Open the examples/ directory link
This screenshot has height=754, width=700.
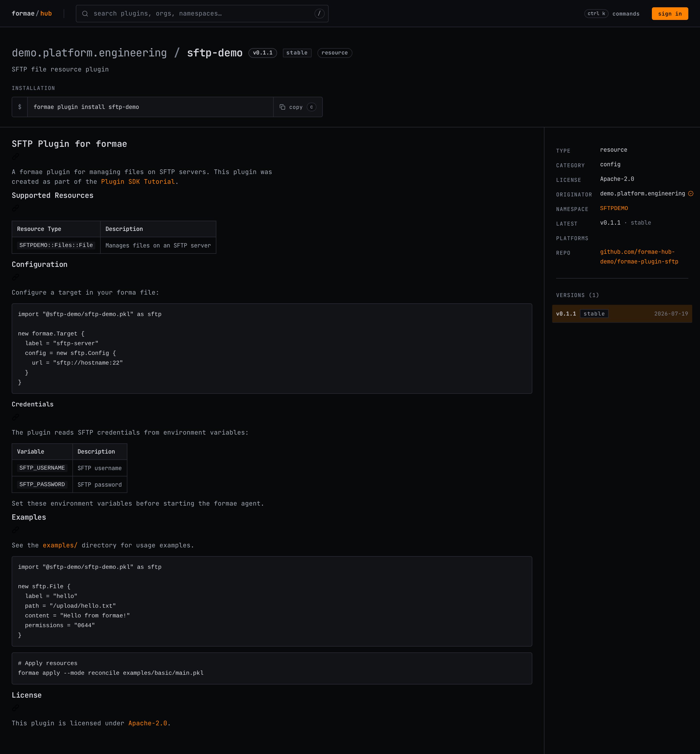click(x=60, y=545)
